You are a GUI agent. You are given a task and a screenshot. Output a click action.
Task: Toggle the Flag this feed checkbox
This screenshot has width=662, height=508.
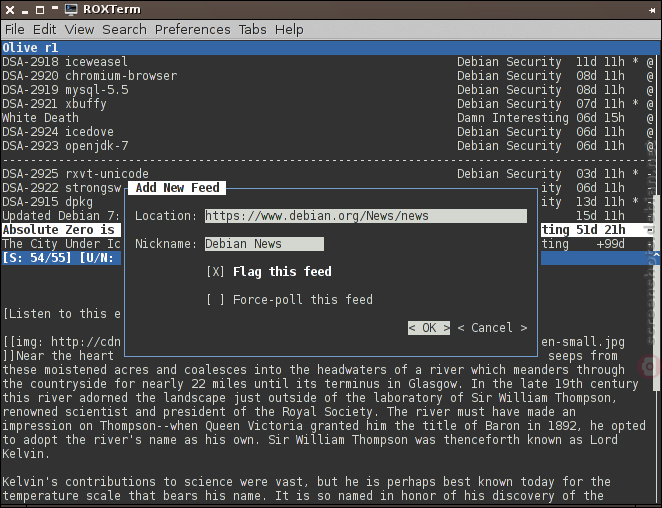(215, 272)
